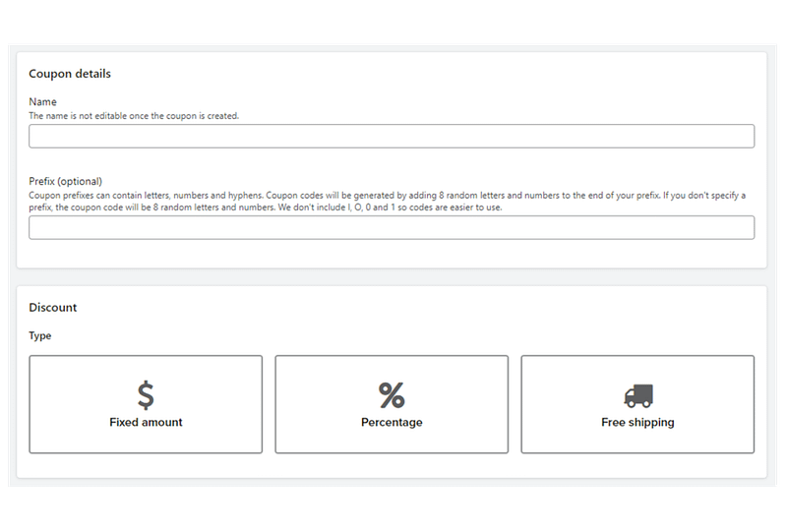Click the name-not-editable helper text
This screenshot has width=787, height=532.
click(x=134, y=116)
